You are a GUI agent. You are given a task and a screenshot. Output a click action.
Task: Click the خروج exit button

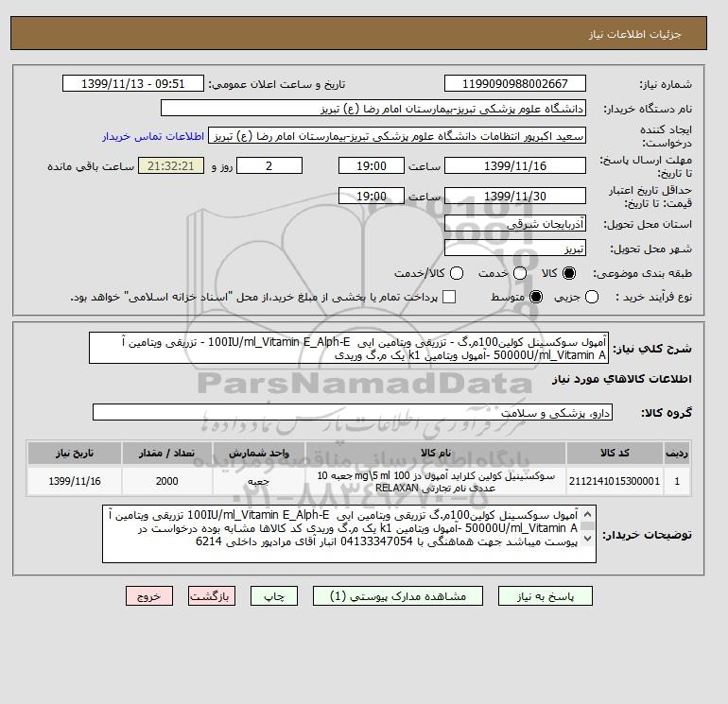tap(149, 596)
